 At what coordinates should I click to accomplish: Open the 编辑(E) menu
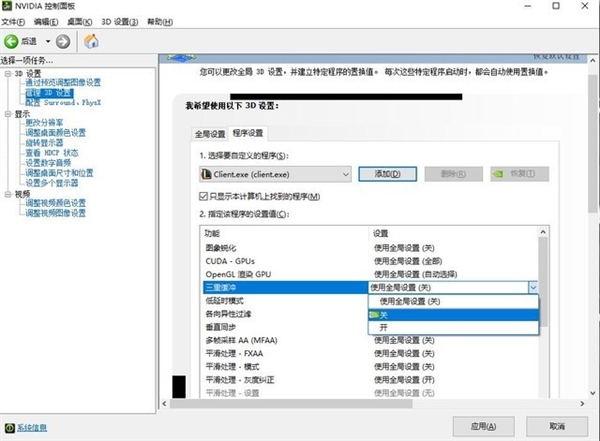(x=46, y=22)
